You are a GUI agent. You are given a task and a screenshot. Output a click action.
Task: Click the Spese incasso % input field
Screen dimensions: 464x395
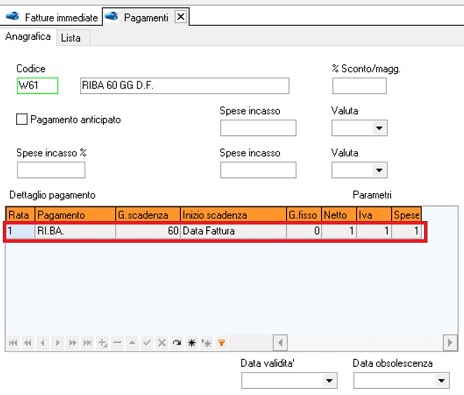51,170
